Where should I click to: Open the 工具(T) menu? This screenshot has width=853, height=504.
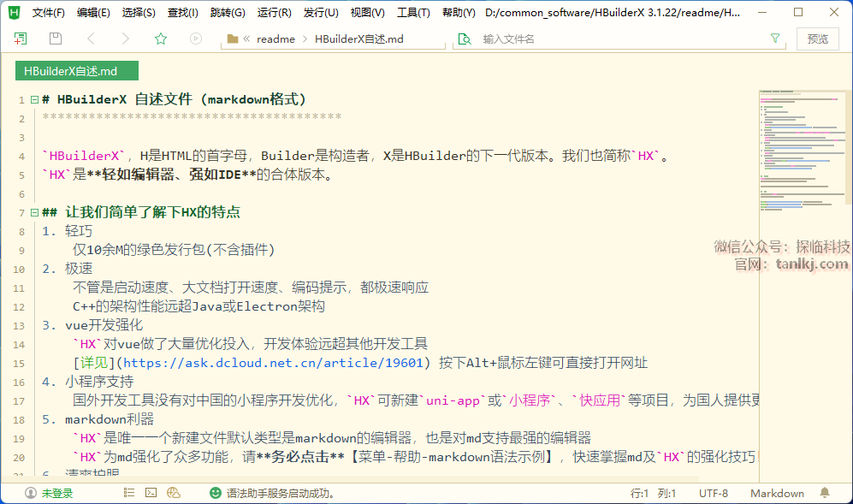[413, 13]
